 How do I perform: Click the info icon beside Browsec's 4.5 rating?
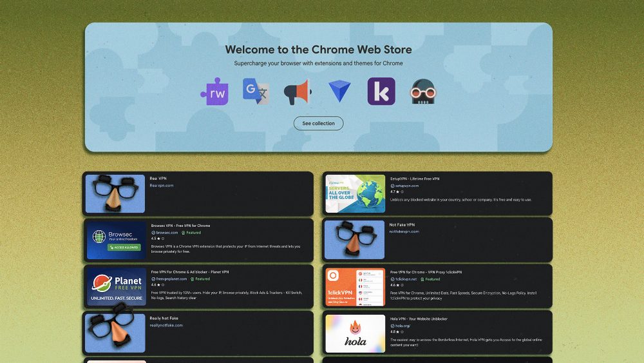tap(163, 239)
